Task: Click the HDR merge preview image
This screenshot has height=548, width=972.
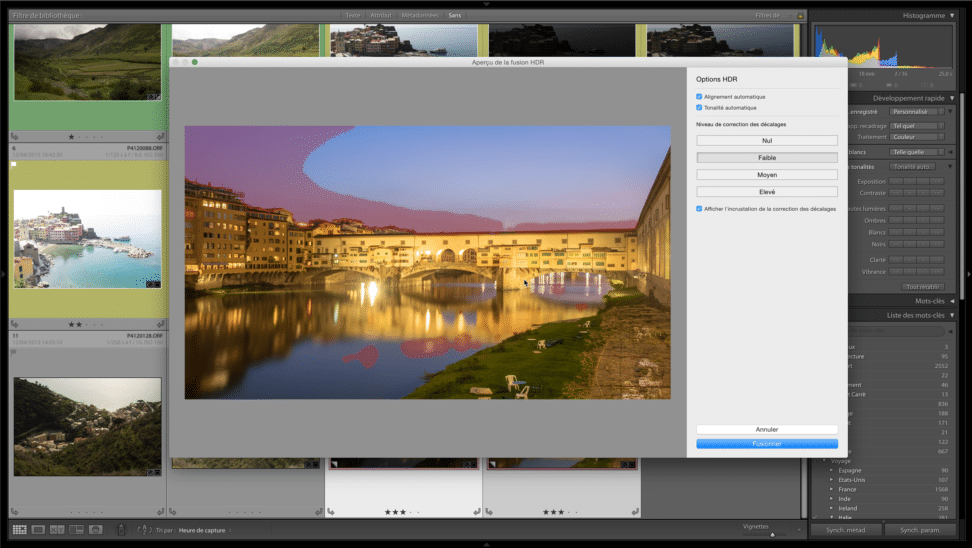Action: pos(428,262)
